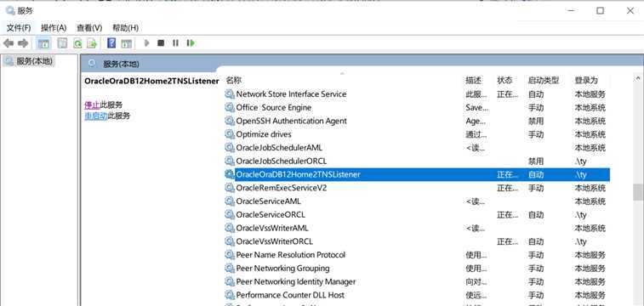Open the 操作(A) menu

pos(54,28)
